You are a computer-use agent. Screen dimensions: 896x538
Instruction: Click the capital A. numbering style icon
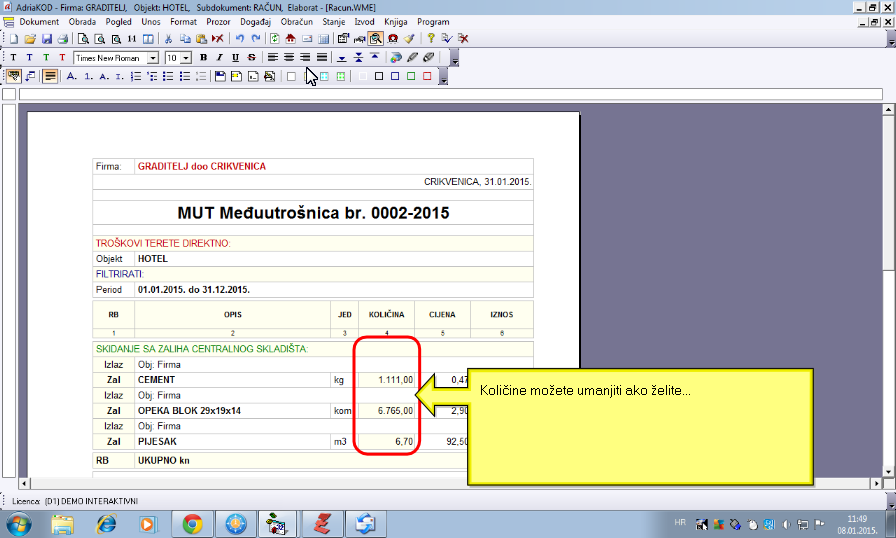[72, 77]
